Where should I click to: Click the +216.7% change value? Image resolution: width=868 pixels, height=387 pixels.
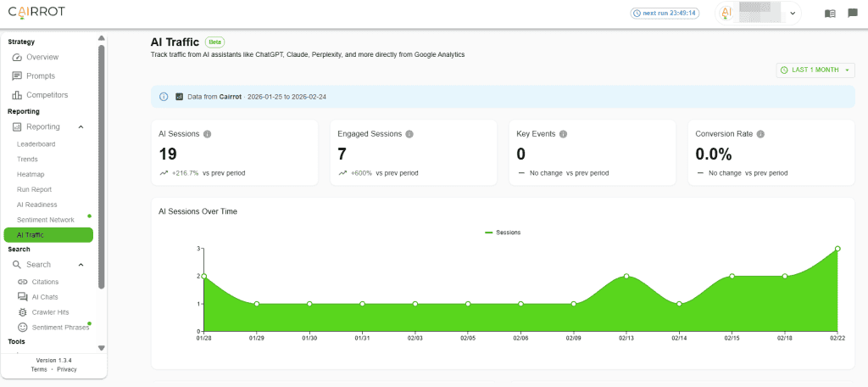187,173
